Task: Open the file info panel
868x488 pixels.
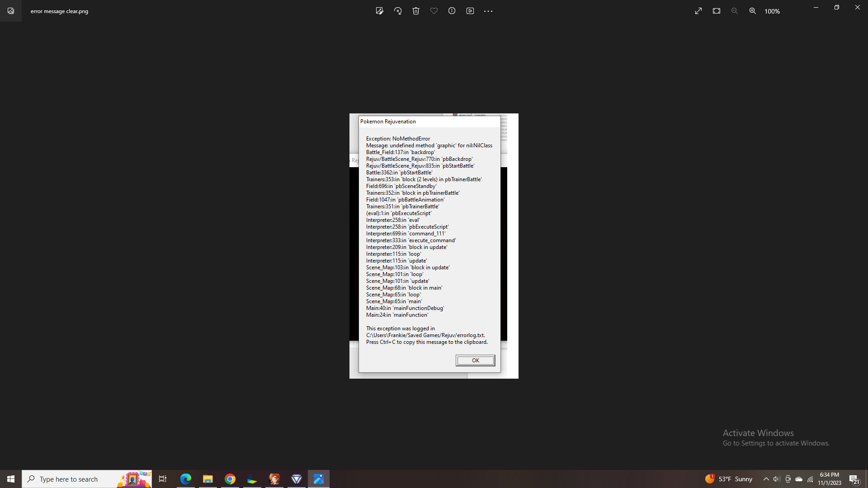Action: (x=452, y=11)
